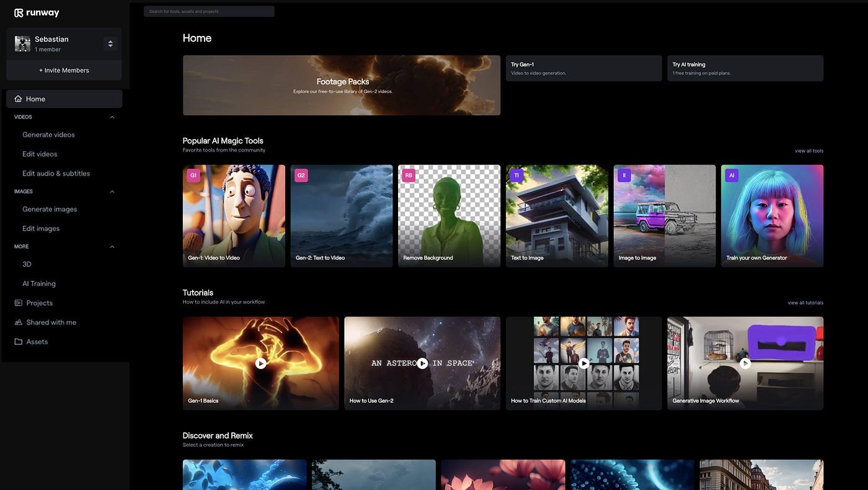Open the Remove Background tool label

pos(428,258)
